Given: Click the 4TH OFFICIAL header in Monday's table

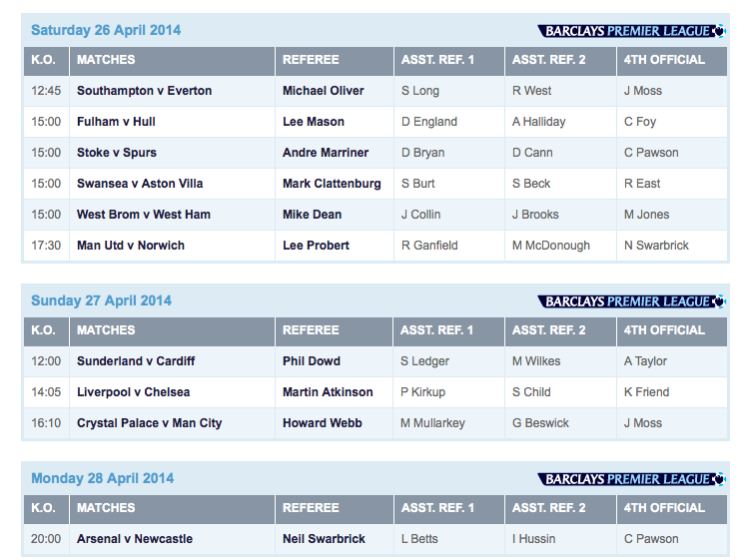Looking at the screenshot, I should [664, 508].
